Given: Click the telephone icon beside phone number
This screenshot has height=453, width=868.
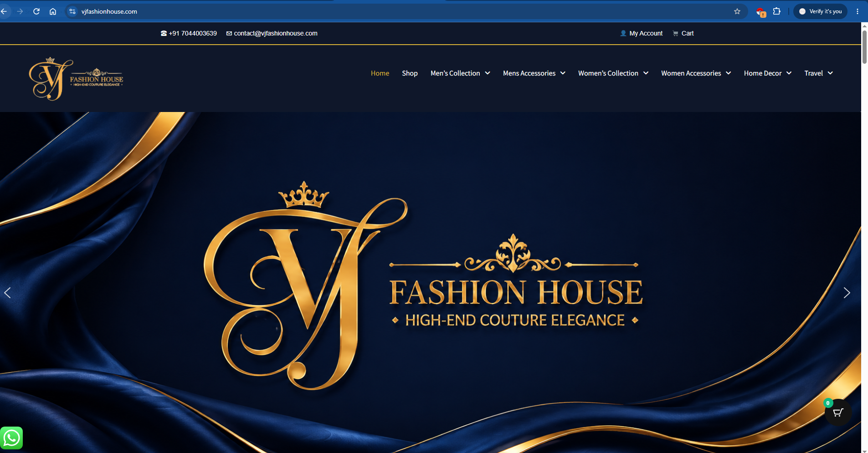Looking at the screenshot, I should 164,33.
